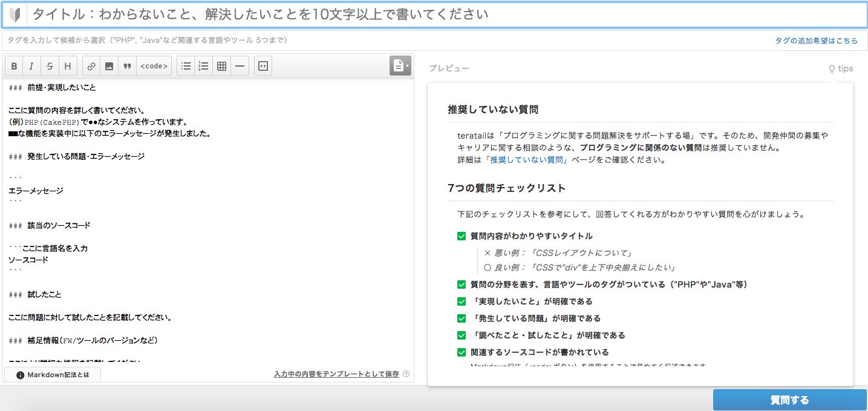The width and height of the screenshot is (868, 411).
Task: Insert a hyperlink using the link icon
Action: click(x=91, y=67)
